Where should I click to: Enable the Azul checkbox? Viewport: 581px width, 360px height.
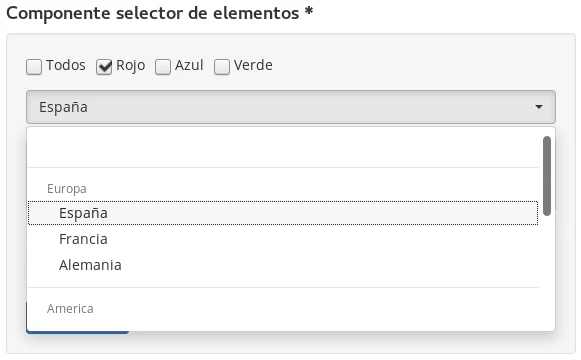[x=163, y=67]
